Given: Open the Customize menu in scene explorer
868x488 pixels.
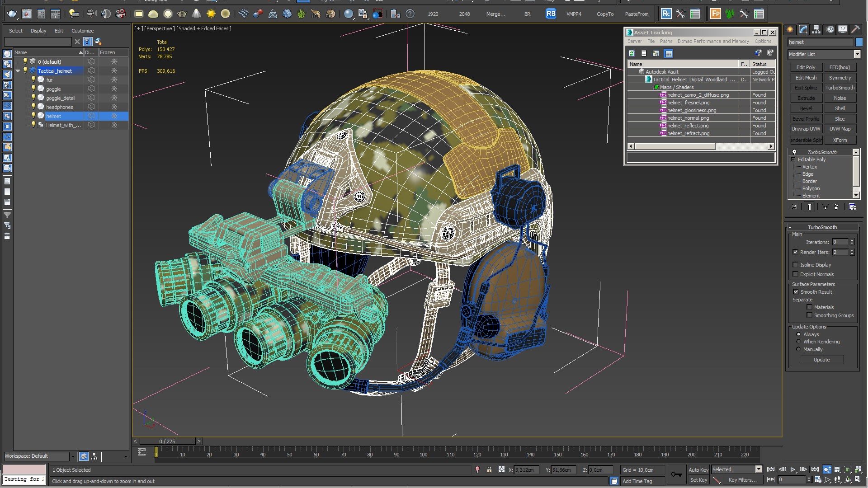Looking at the screenshot, I should (x=82, y=31).
